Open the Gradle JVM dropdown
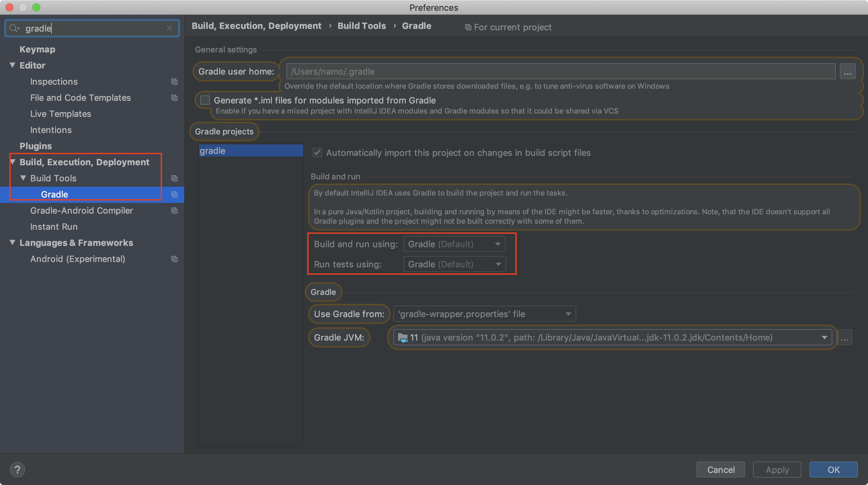Screen dimensions: 868x485 612,337
